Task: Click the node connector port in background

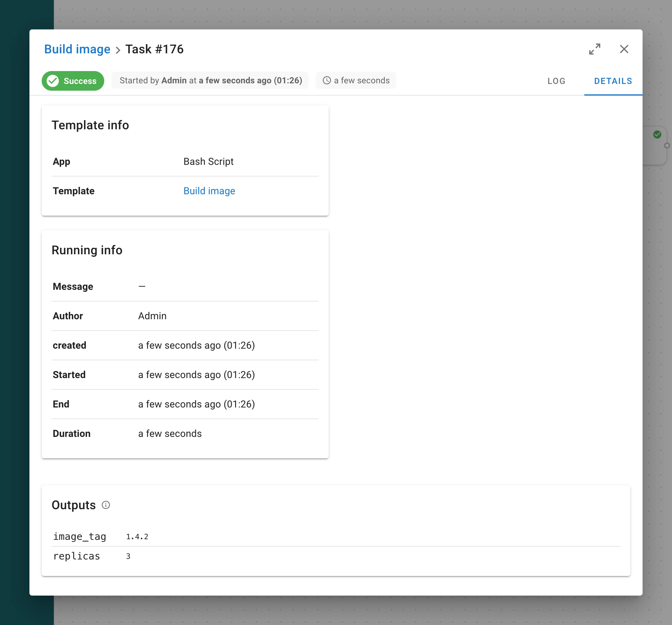Action: pos(667,146)
